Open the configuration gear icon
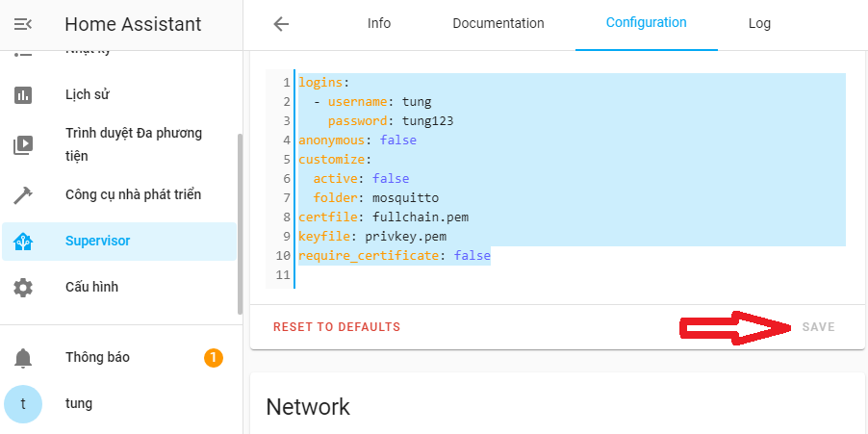Viewport: 868px width, 434px height. 23,287
